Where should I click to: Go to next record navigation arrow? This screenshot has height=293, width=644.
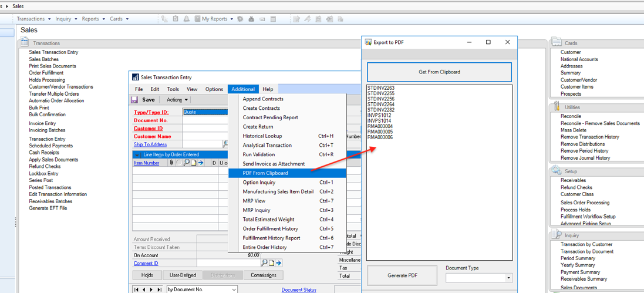pyautogui.click(x=150, y=289)
